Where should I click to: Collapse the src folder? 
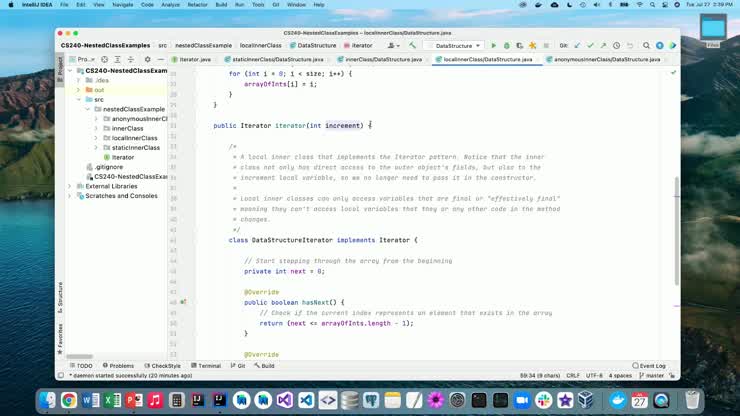pos(79,100)
